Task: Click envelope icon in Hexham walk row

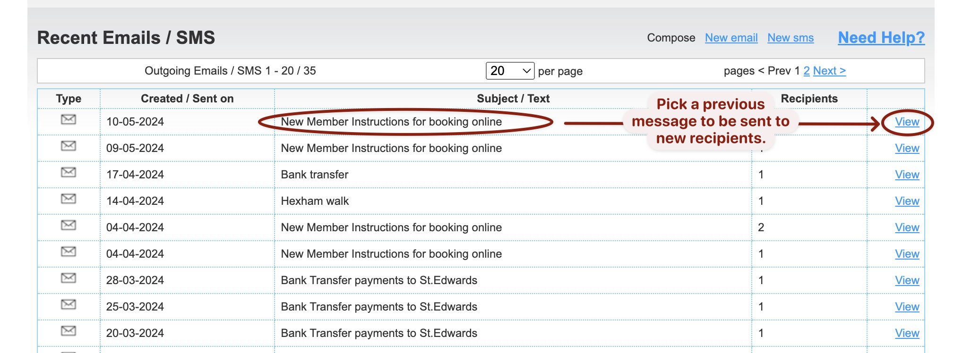Action: click(69, 199)
